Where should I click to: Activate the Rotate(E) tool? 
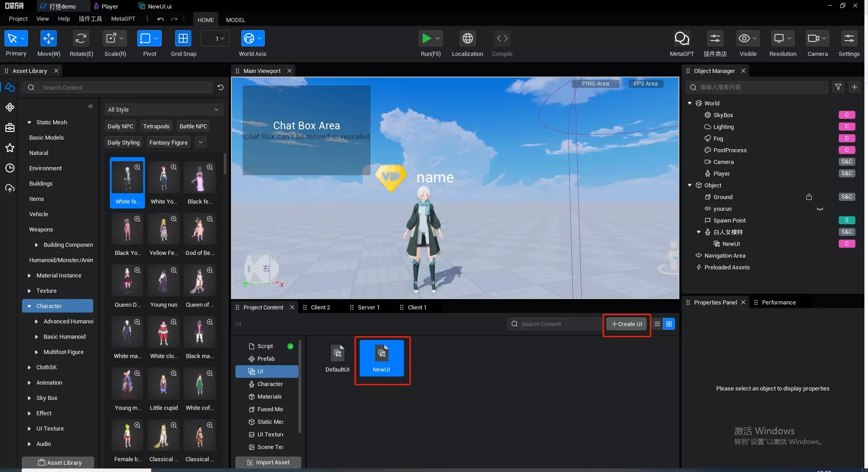81,39
